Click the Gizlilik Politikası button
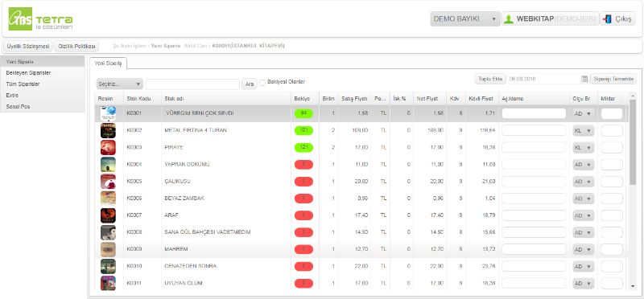This screenshot has width=644, height=299. click(76, 46)
